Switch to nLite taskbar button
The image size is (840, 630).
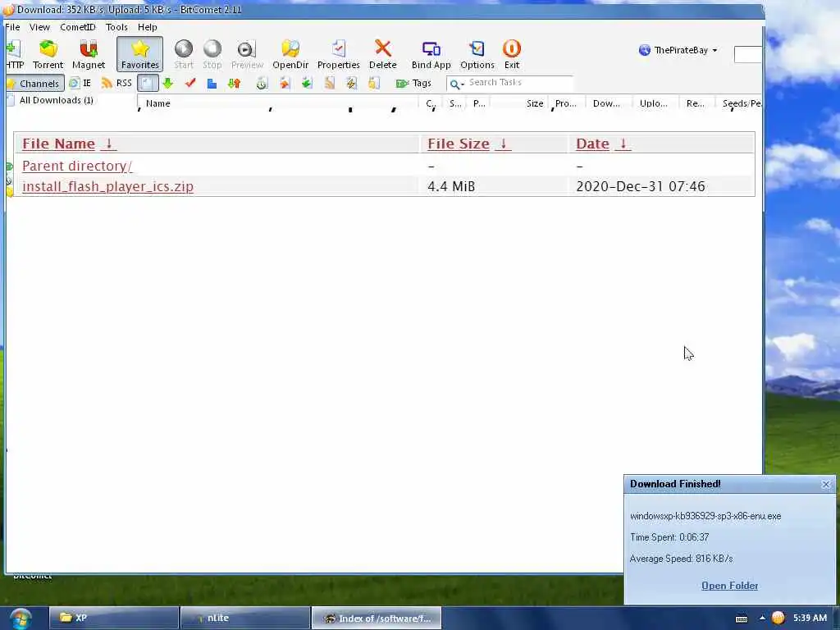(245, 619)
